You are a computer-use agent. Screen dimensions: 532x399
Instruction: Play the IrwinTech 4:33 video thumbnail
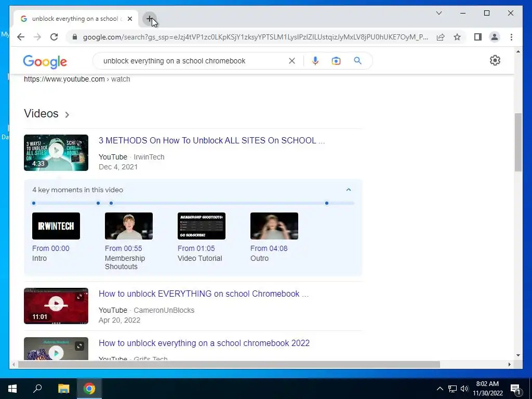(x=56, y=153)
